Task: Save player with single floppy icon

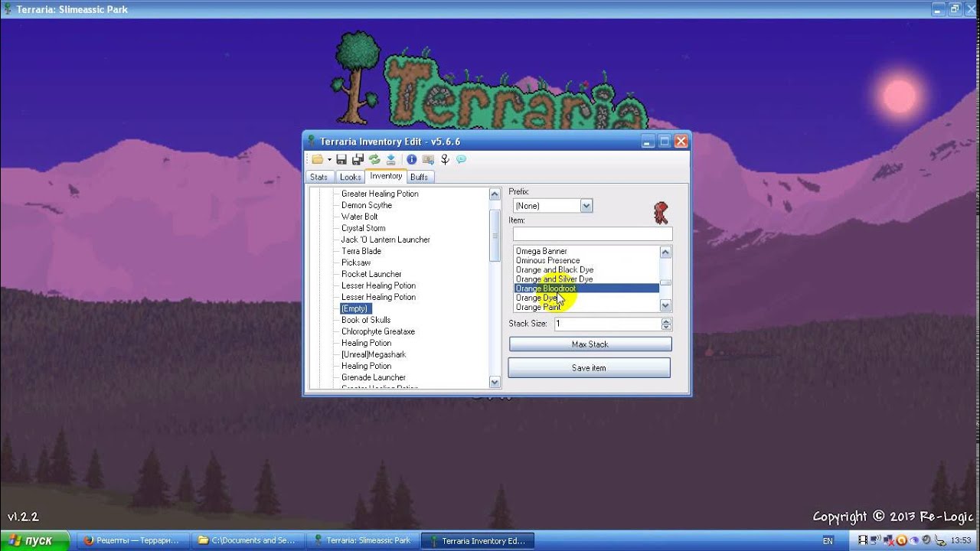Action: click(341, 159)
